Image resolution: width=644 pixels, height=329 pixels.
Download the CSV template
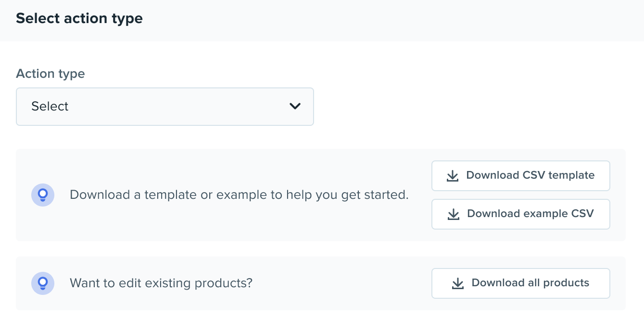521,176
